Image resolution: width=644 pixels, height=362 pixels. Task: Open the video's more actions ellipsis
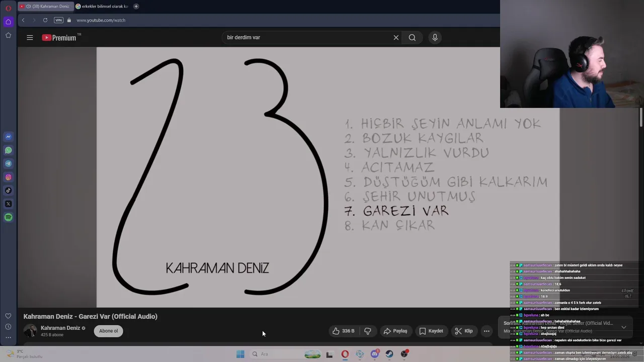pos(487,331)
